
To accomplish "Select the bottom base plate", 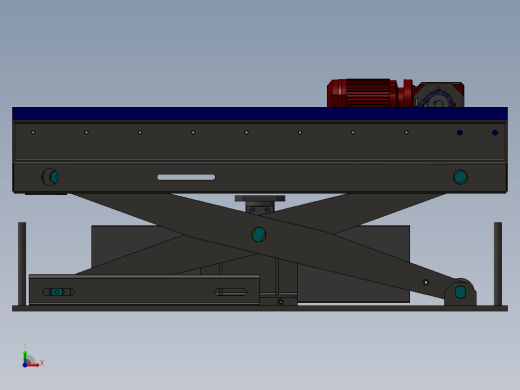I will coord(260,308).
